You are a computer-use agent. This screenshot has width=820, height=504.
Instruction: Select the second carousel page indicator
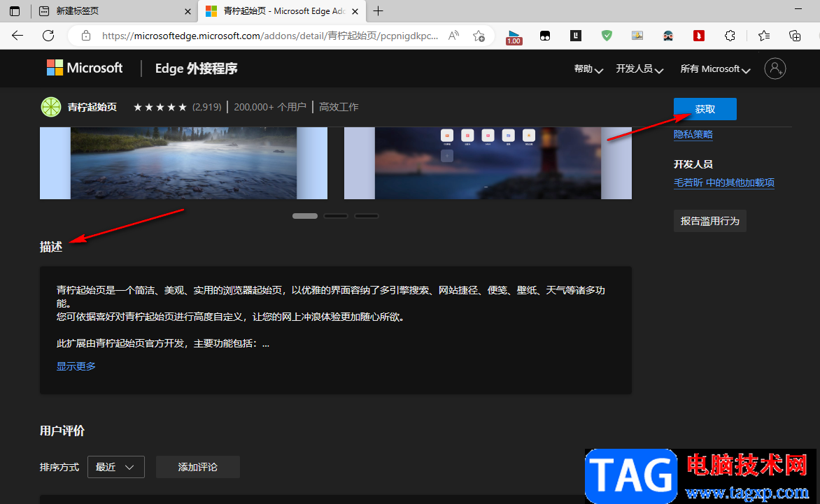point(336,216)
